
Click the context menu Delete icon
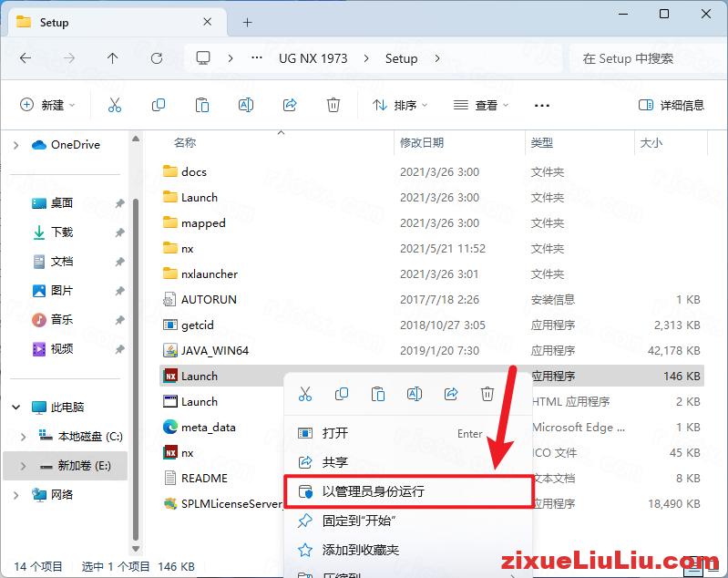(487, 394)
